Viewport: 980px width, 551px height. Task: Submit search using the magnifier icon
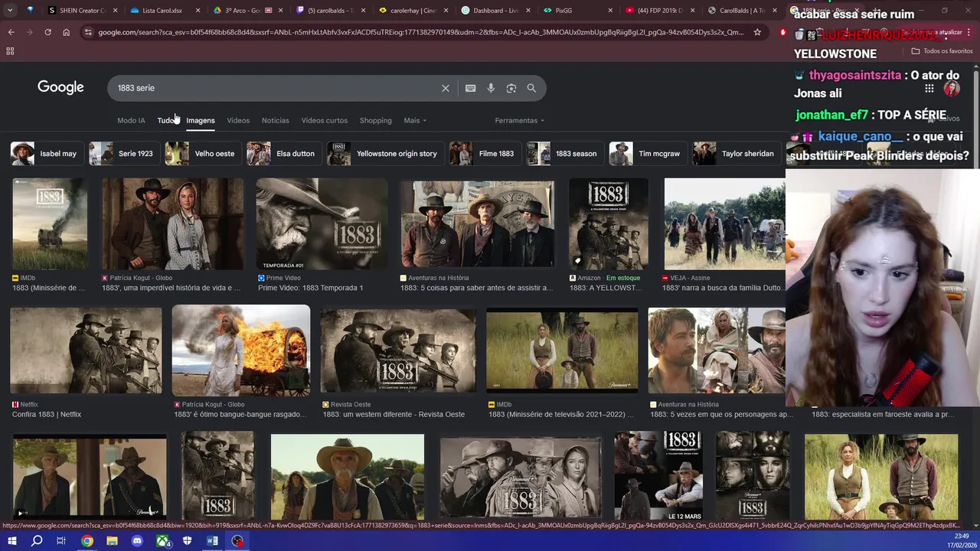click(x=531, y=88)
